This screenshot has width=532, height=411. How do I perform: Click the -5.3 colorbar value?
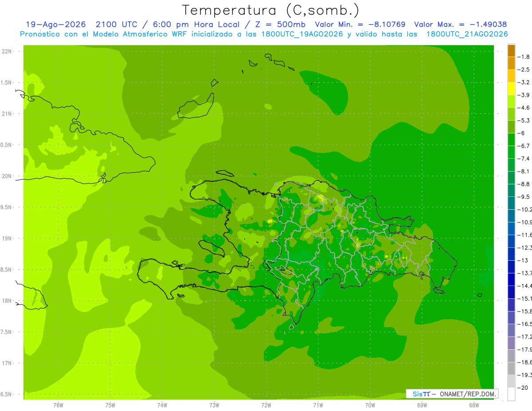[x=524, y=120]
